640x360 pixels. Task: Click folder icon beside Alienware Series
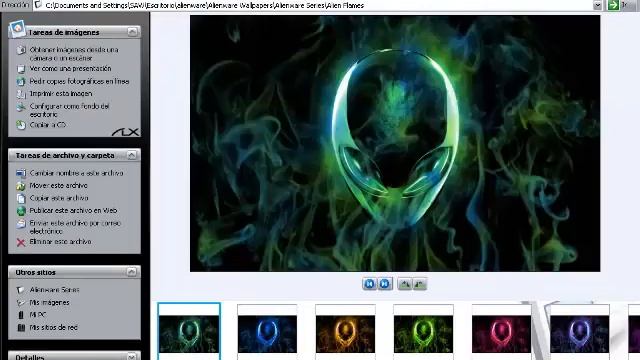tap(20, 290)
